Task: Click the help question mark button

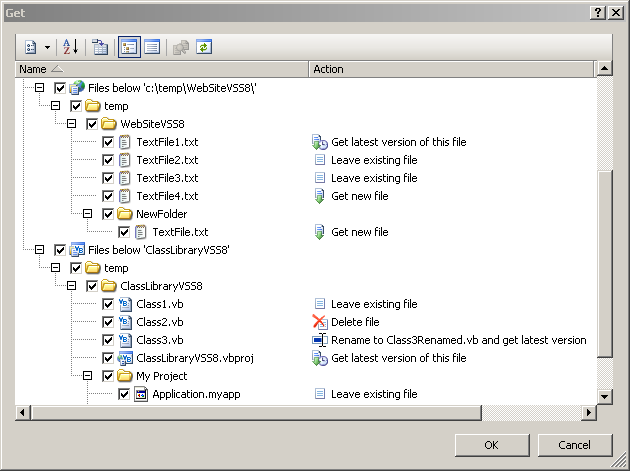Action: [598, 13]
